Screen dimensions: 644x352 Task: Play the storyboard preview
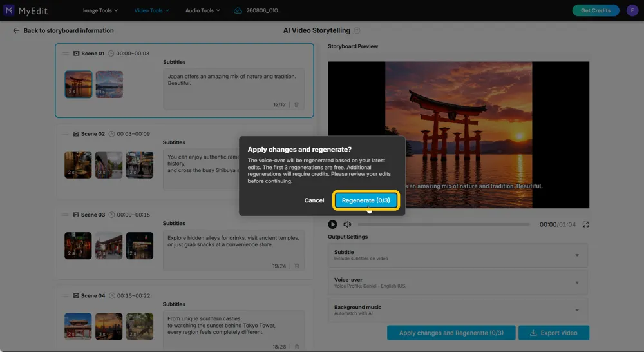tap(332, 224)
